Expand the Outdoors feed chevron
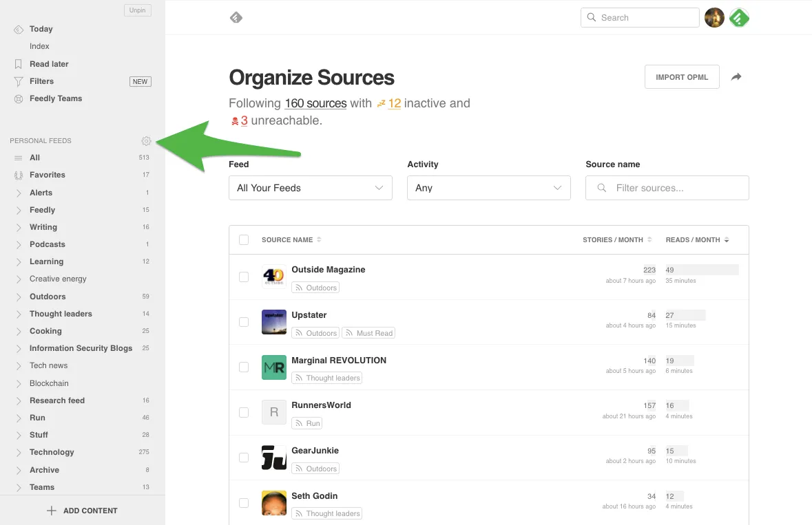812x525 pixels. point(19,297)
